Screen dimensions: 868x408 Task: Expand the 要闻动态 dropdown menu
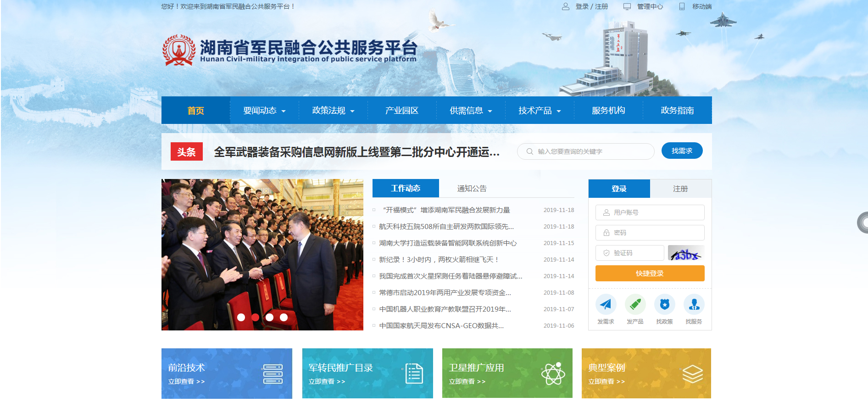click(x=264, y=111)
